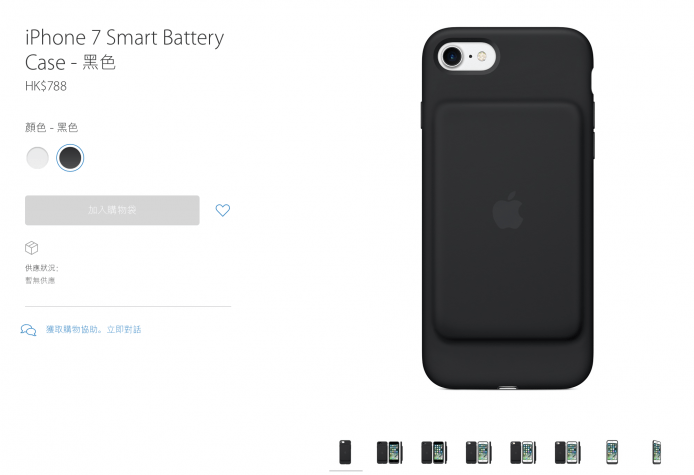
Task: Show the first thumbnail of black case back
Action: 345,452
